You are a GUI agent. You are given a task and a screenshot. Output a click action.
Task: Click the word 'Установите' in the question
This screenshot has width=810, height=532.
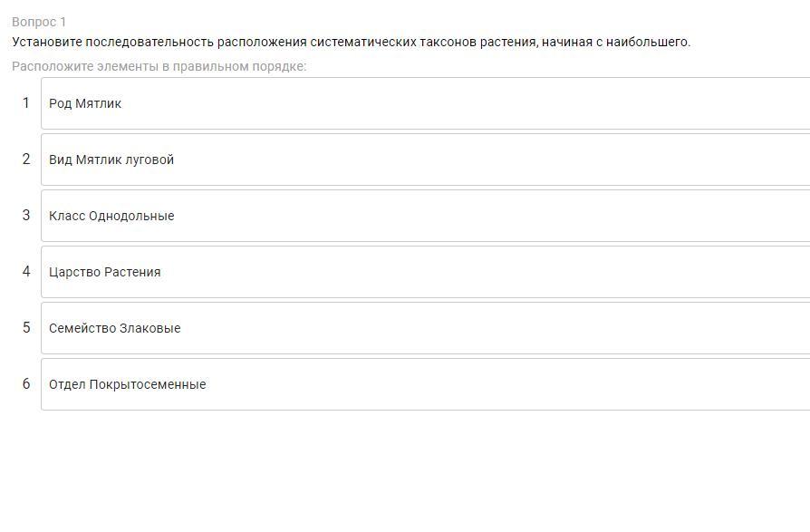[47, 42]
